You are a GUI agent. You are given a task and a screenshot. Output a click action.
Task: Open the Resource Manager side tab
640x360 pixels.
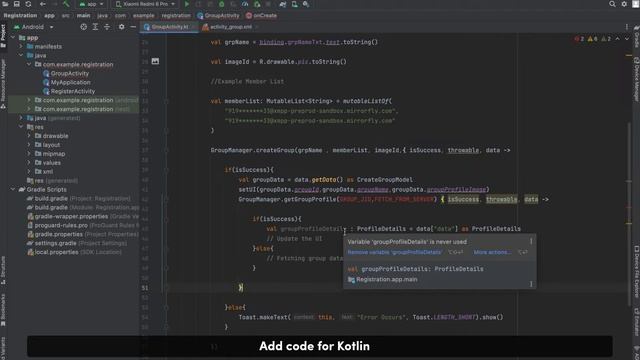coord(3,84)
